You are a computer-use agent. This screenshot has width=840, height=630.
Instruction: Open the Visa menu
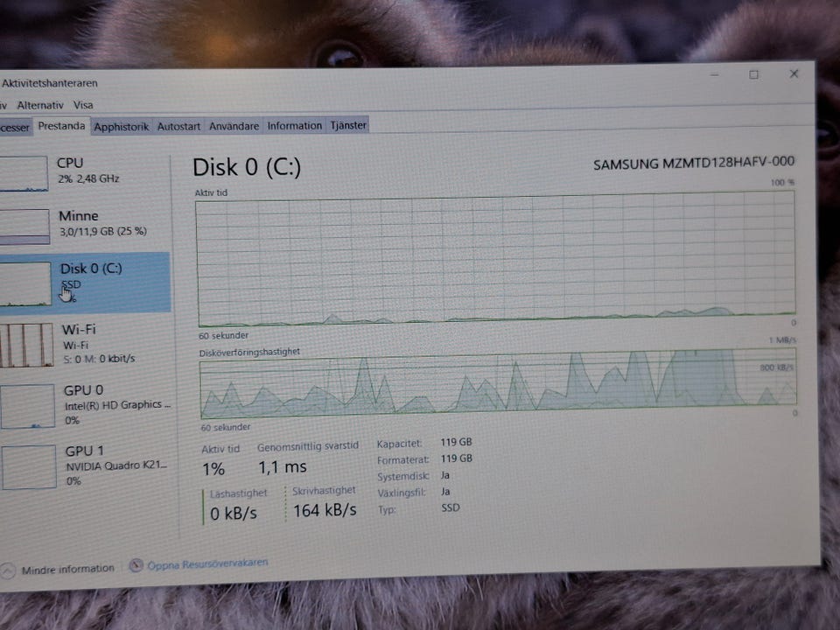coord(83,105)
